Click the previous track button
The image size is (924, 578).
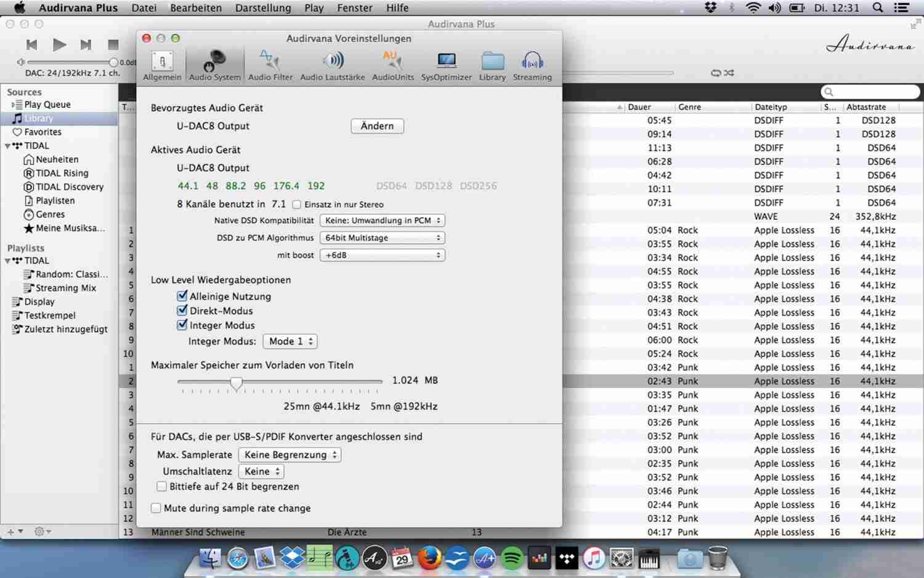pyautogui.click(x=32, y=44)
